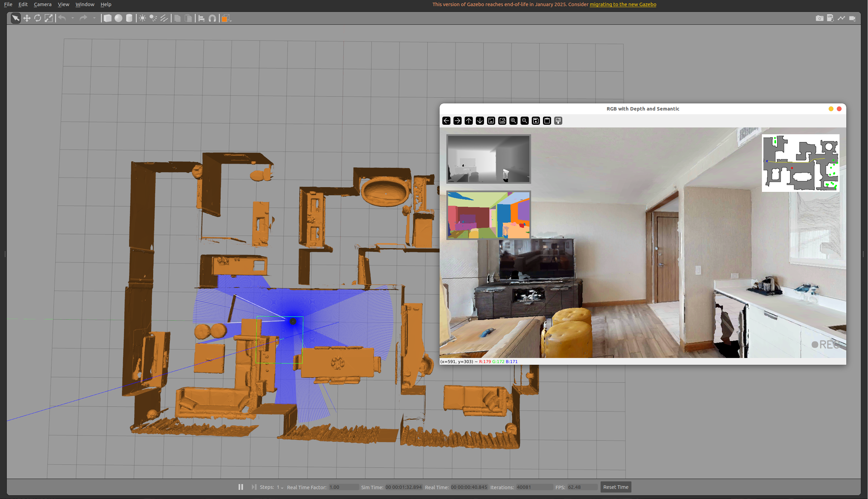Pause the simulation
Image resolution: width=868 pixels, height=499 pixels.
pyautogui.click(x=241, y=487)
